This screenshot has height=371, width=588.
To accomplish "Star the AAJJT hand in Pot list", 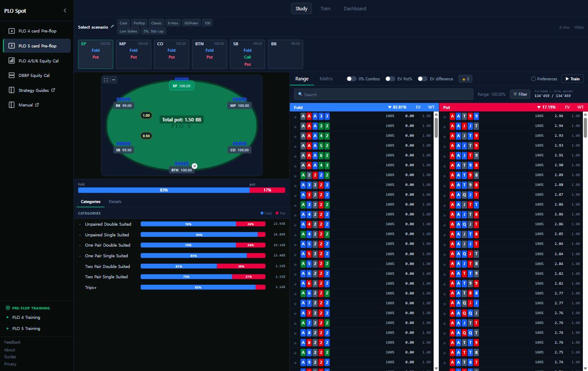I will [x=445, y=126].
